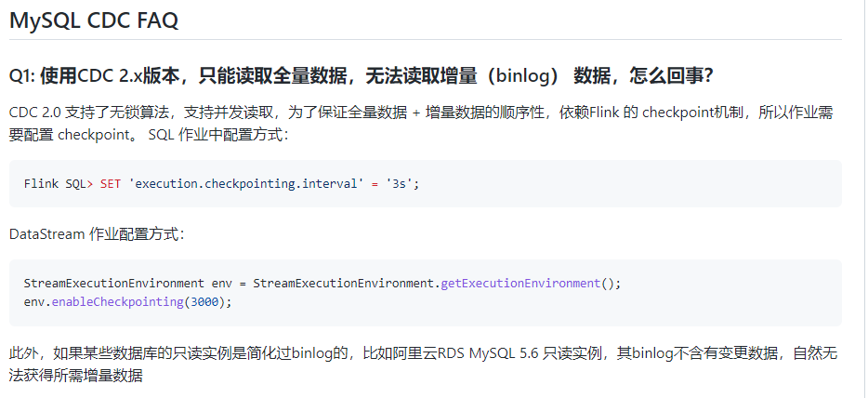Click the '3s' value in the SQL snippet
Image resolution: width=868 pixels, height=398 pixels.
(x=399, y=184)
